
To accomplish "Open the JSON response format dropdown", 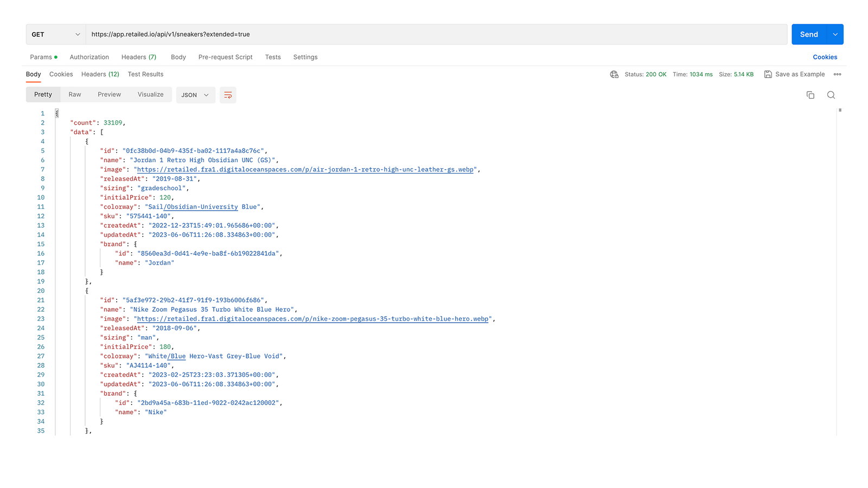I will [x=195, y=95].
